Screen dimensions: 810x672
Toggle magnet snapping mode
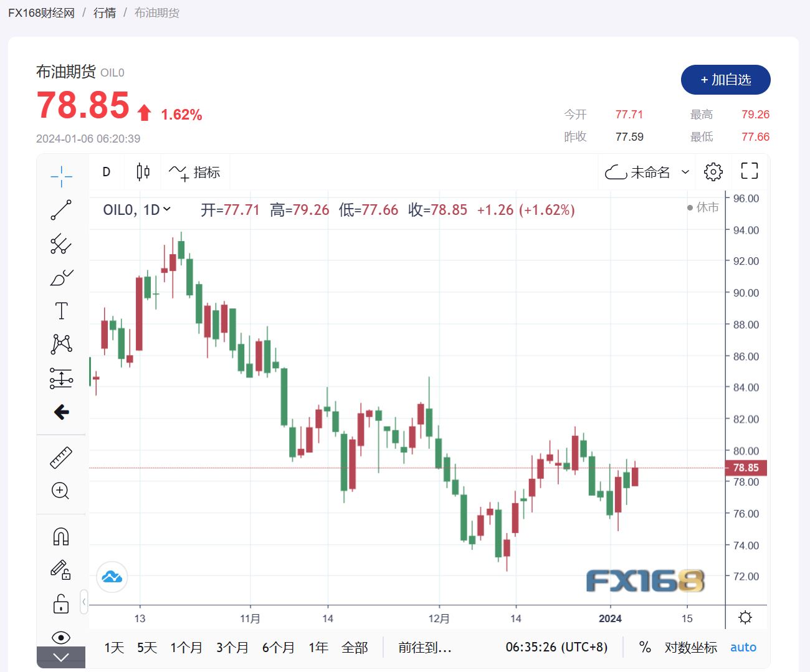(x=61, y=536)
